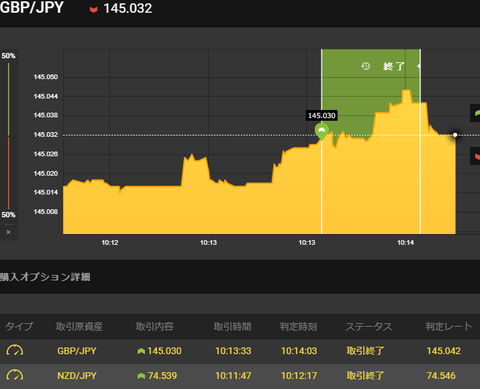Click the 145.042 judgment rate value
480x389 pixels.
click(x=444, y=351)
